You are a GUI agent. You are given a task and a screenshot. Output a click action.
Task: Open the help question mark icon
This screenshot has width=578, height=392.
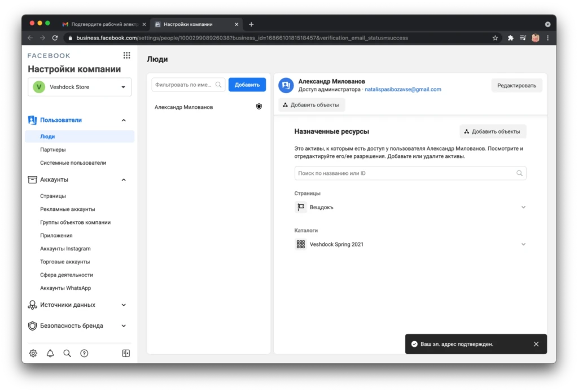84,353
